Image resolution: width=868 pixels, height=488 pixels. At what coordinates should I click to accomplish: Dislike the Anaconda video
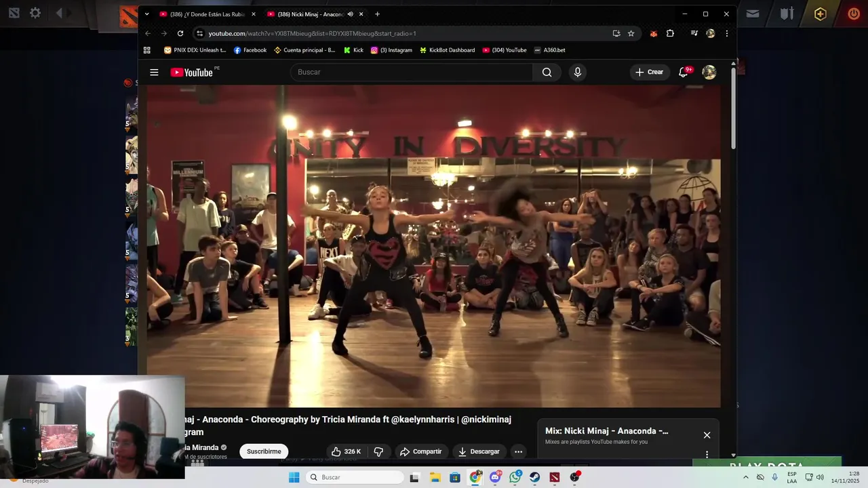(379, 451)
